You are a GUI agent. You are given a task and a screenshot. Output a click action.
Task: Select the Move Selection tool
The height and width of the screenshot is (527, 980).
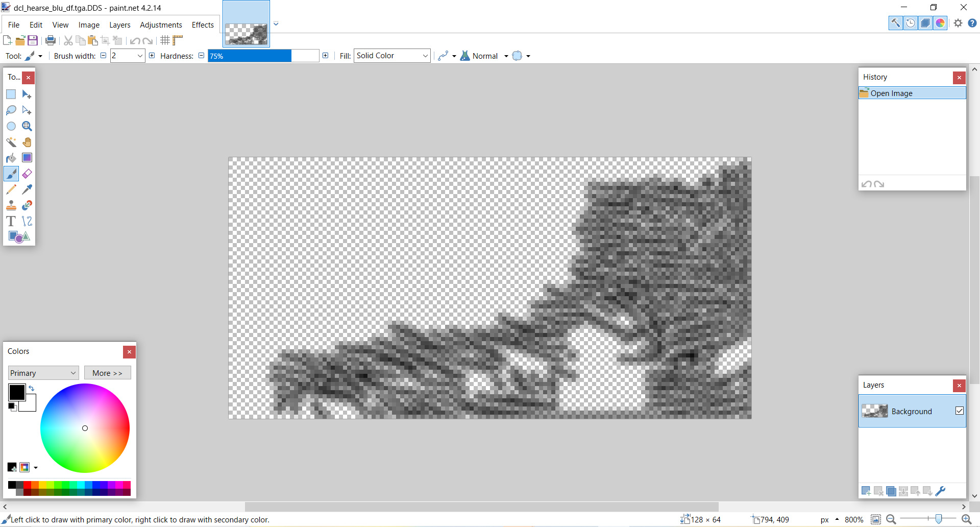click(x=27, y=110)
